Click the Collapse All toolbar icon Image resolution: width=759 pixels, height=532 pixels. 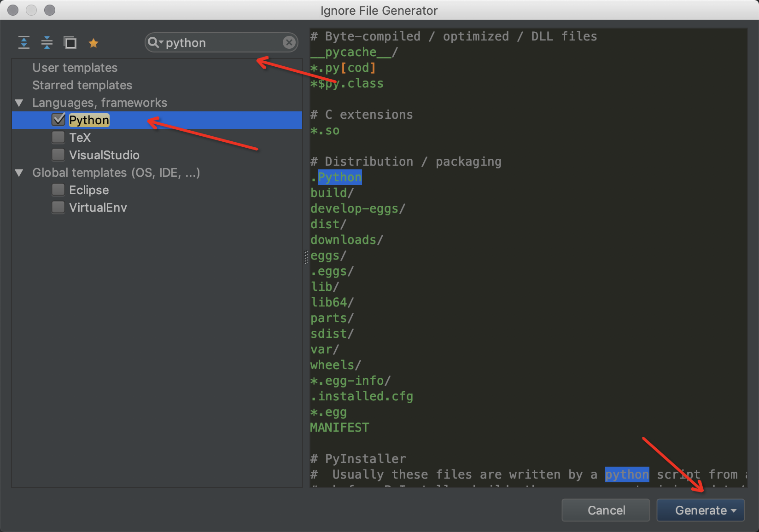point(47,43)
